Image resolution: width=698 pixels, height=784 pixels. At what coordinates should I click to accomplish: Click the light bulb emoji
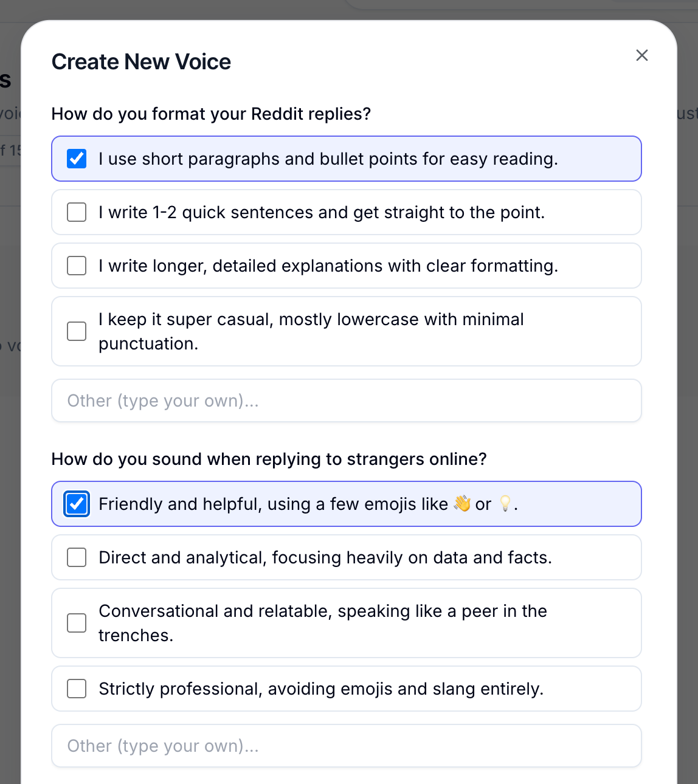[x=505, y=504]
